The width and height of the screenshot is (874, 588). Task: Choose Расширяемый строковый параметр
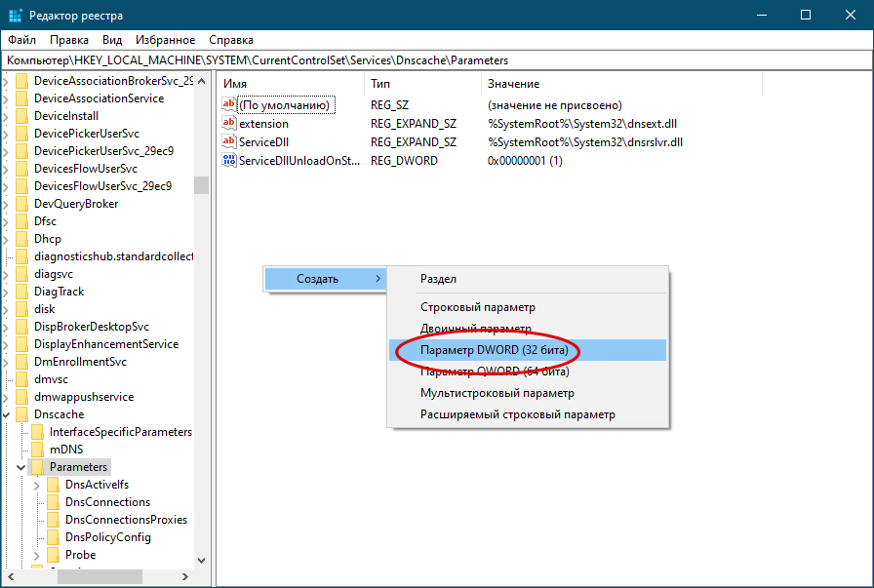pos(528,414)
